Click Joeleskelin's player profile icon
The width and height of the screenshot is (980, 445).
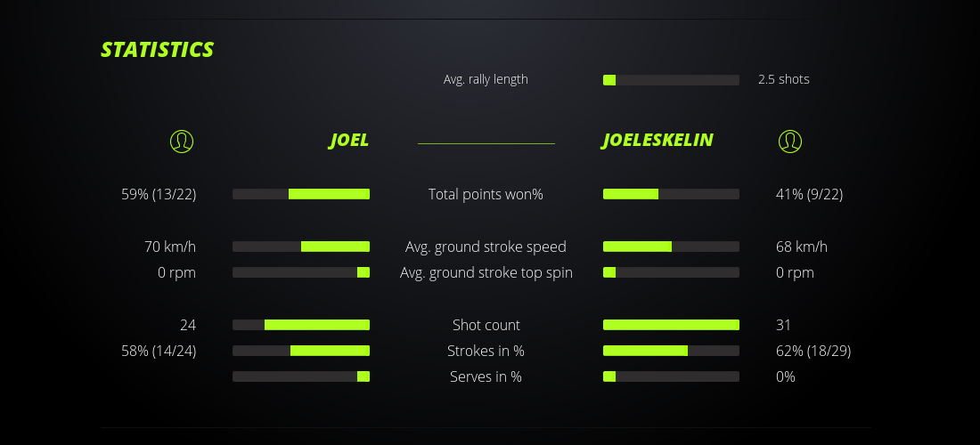[x=790, y=141]
